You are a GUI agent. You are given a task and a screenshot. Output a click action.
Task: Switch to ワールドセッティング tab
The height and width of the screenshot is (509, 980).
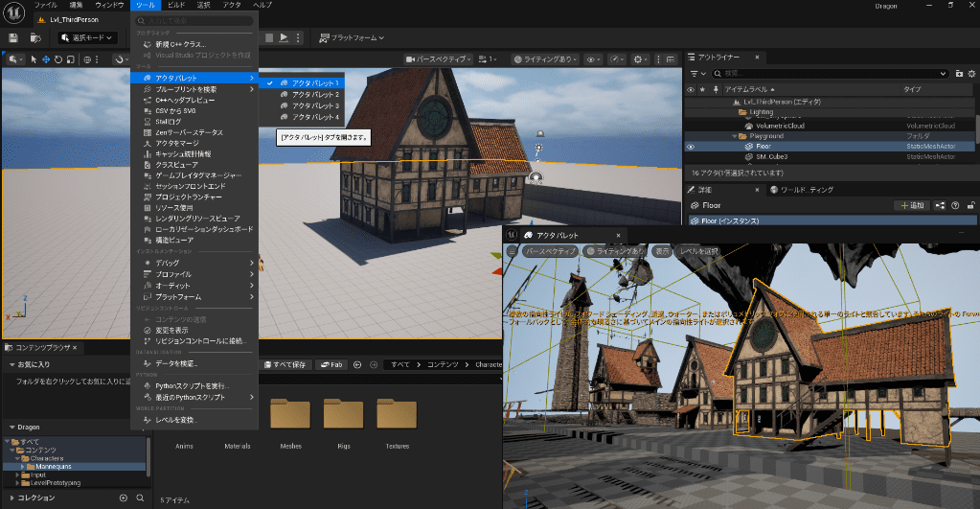click(801, 190)
